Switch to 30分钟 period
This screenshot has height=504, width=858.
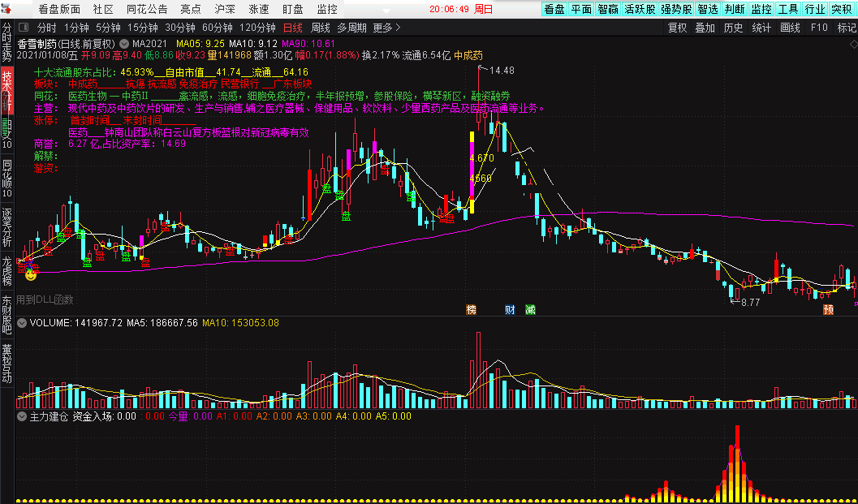[179, 28]
